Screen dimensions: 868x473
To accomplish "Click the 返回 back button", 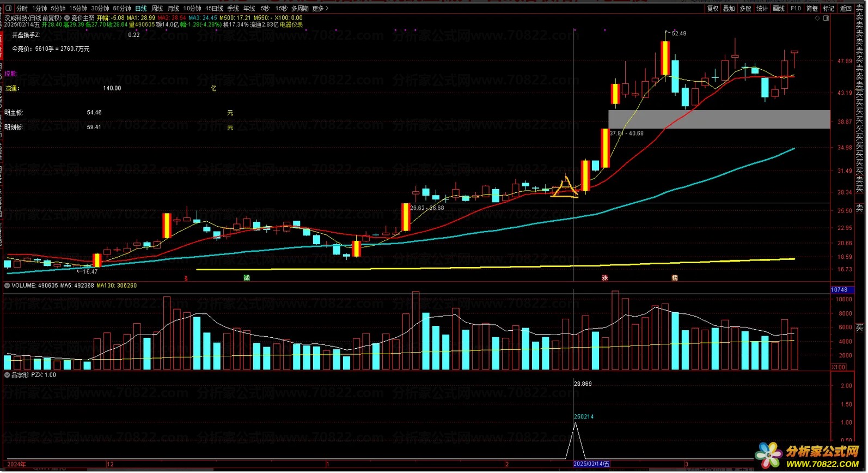I will [845, 8].
